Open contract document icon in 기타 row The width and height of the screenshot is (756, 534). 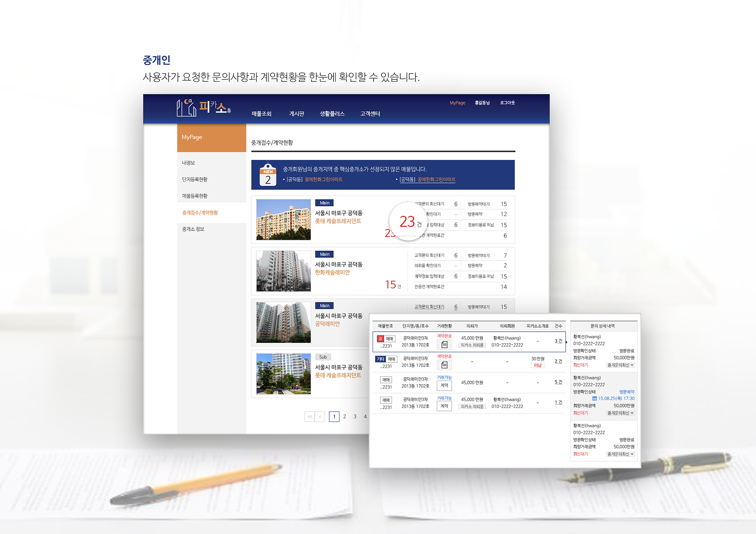point(444,365)
